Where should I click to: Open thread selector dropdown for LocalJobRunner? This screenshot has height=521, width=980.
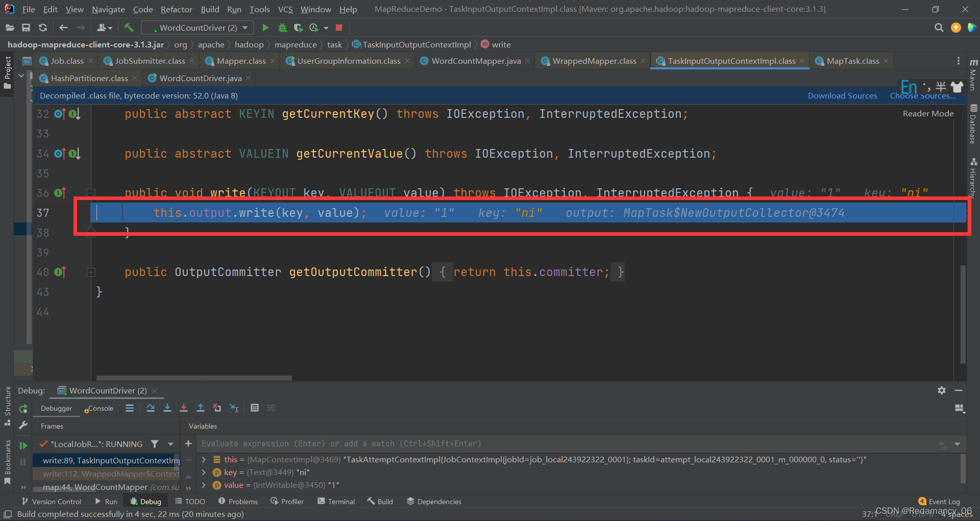(170, 444)
